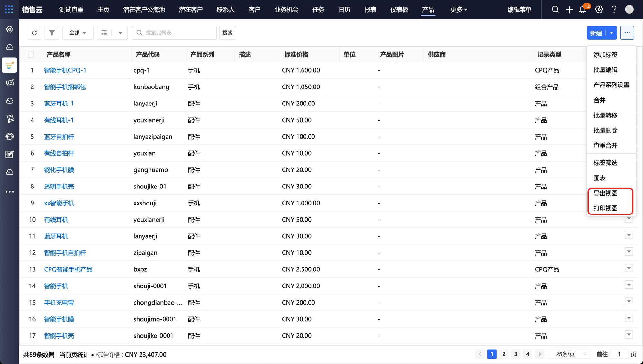This screenshot has height=364, width=643.
Task: Open the 蓝牙自拍杆 product link
Action: click(59, 137)
